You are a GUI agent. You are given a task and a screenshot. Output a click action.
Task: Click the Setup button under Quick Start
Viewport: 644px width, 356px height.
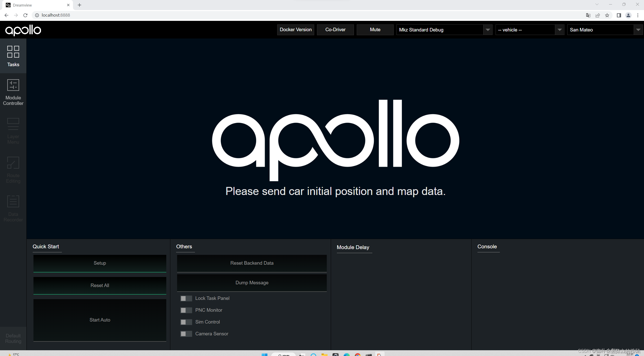(x=100, y=263)
